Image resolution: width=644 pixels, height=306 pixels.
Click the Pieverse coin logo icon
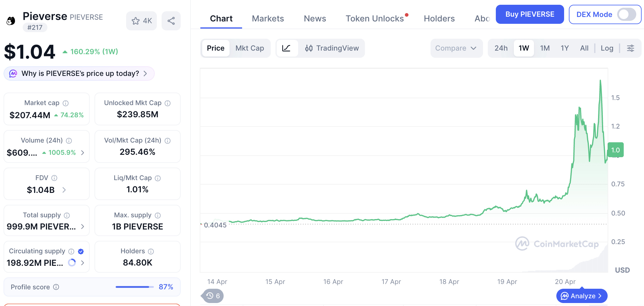(11, 21)
